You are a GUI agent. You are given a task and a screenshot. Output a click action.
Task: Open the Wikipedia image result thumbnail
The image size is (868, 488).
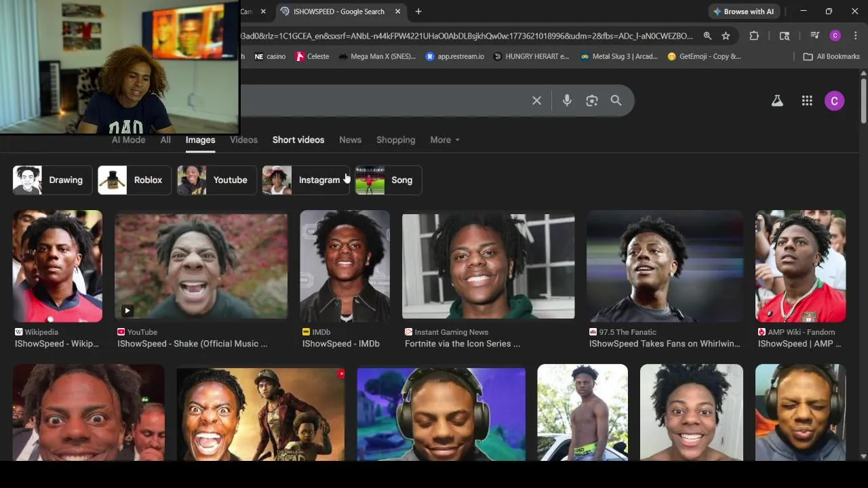58,266
